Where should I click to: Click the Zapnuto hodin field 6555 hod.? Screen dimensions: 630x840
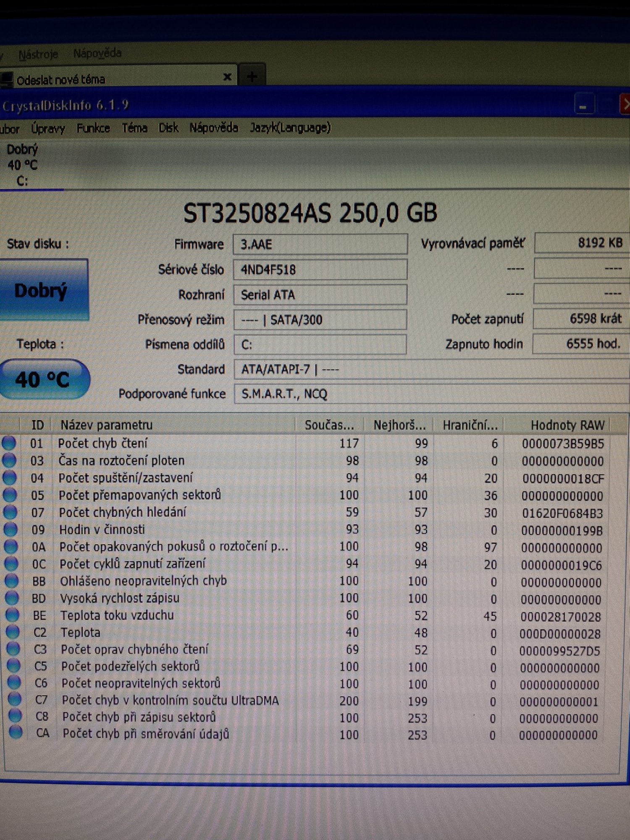[581, 344]
